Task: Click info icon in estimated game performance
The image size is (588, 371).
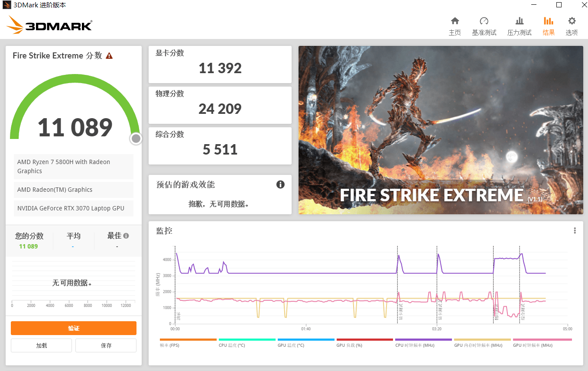Action: pyautogui.click(x=280, y=185)
